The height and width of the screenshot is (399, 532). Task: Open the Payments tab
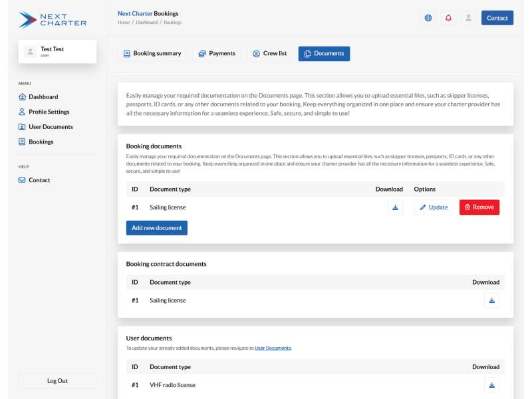217,54
